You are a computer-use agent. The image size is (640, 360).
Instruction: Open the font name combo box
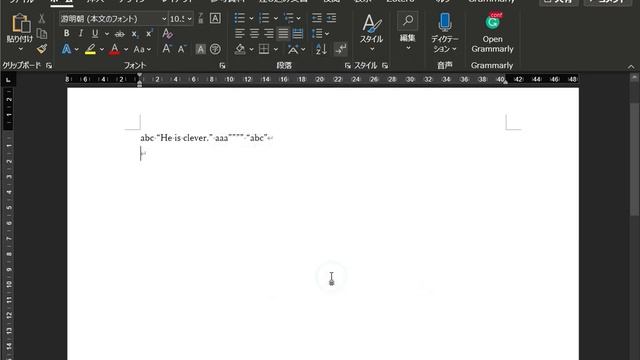[113, 19]
